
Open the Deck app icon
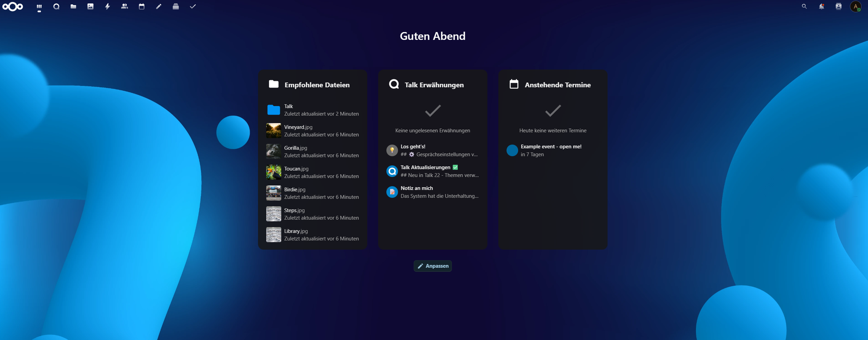(176, 7)
